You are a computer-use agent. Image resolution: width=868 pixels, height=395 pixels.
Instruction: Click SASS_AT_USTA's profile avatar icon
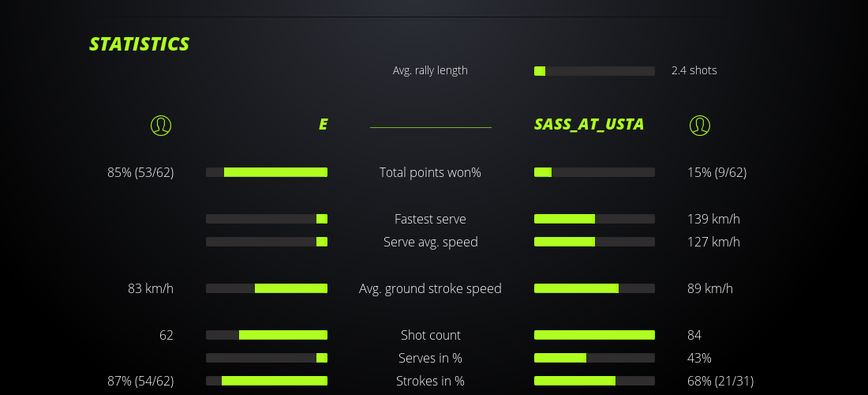pos(699,125)
